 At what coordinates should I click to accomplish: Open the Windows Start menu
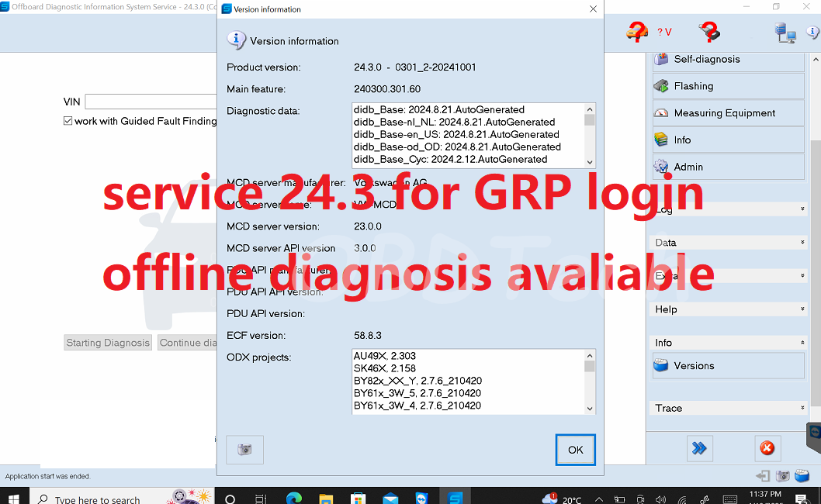pyautogui.click(x=13, y=498)
